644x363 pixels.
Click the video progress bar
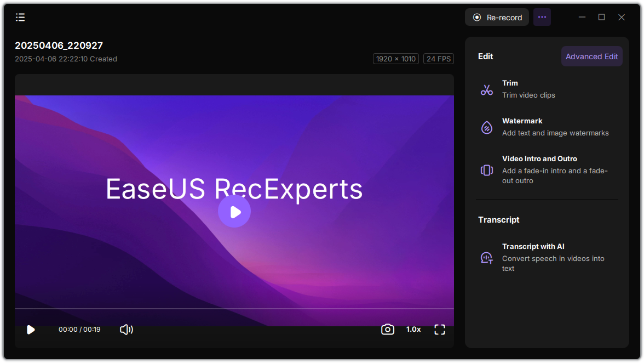234,308
